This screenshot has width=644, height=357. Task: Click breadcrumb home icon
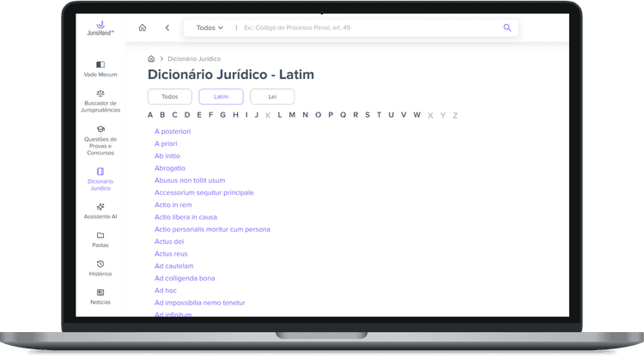[151, 58]
